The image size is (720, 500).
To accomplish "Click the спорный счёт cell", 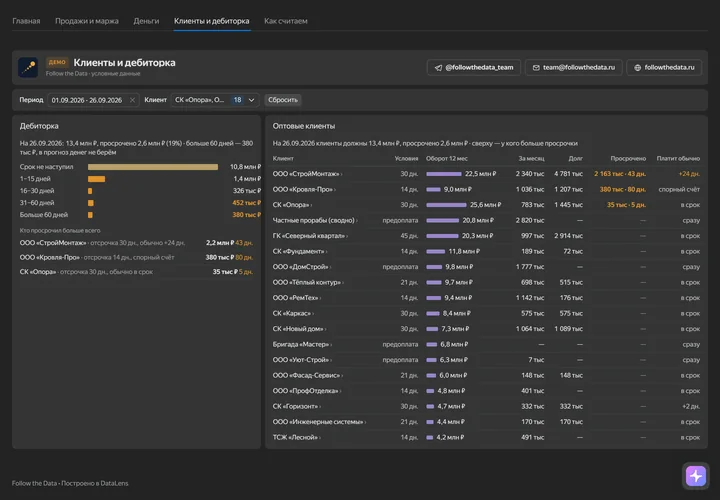I will (x=679, y=190).
